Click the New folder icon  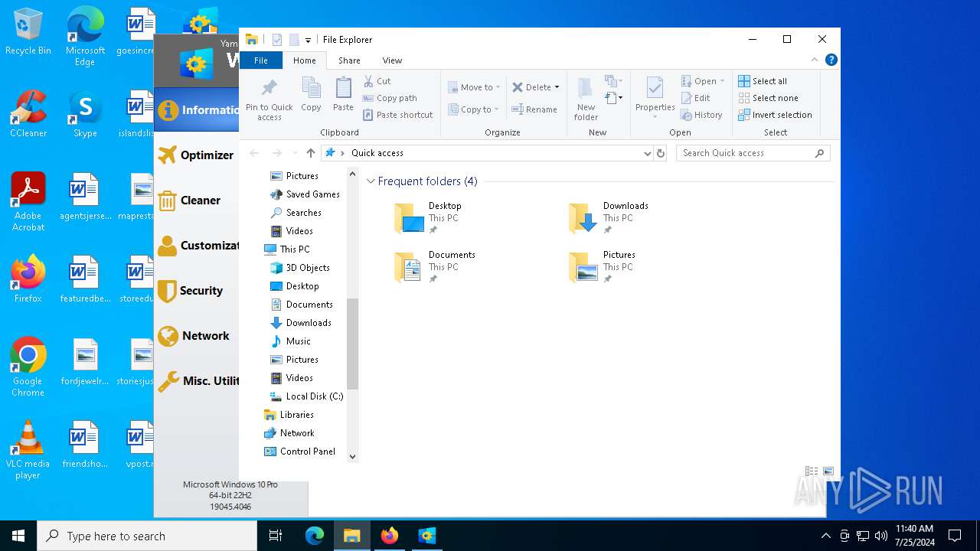(586, 99)
